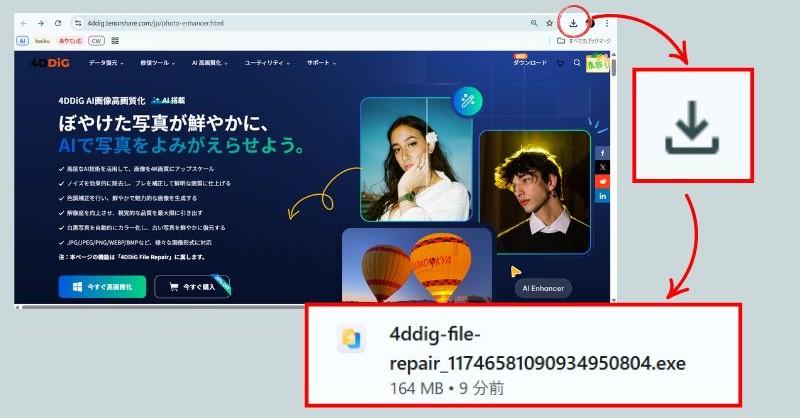Screen dimensions: 800x418
Task: Click the ぼやけた写真が鮮やかに headline
Action: [163, 123]
